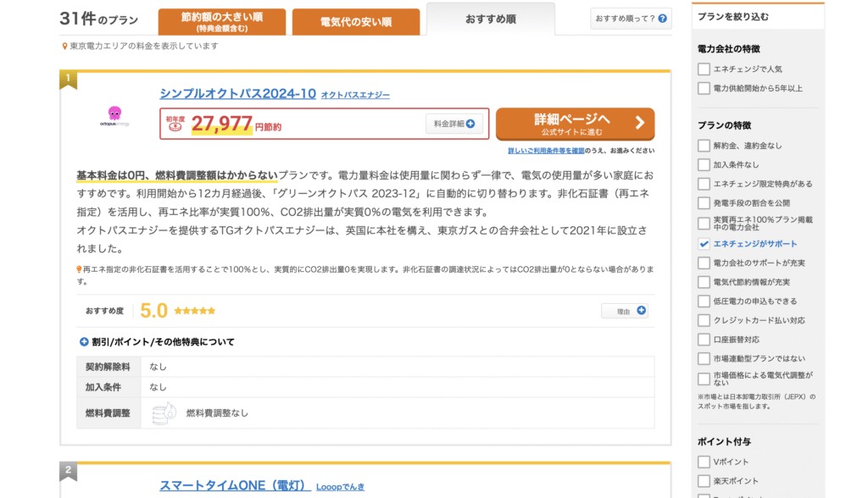This screenshot has height=498, width=868.
Task: Click the プランを絞り込む panel heading
Action: 733,17
